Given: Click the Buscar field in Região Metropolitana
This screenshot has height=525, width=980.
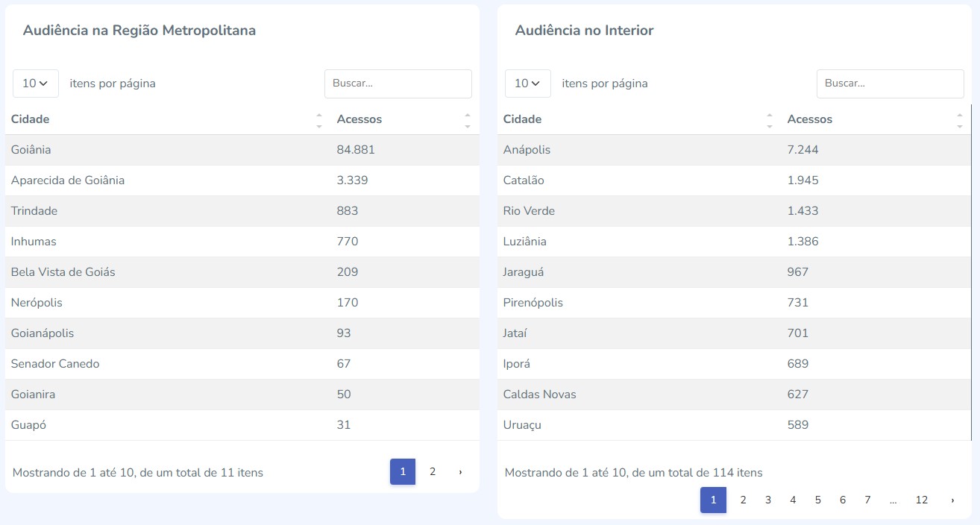Looking at the screenshot, I should click(398, 84).
